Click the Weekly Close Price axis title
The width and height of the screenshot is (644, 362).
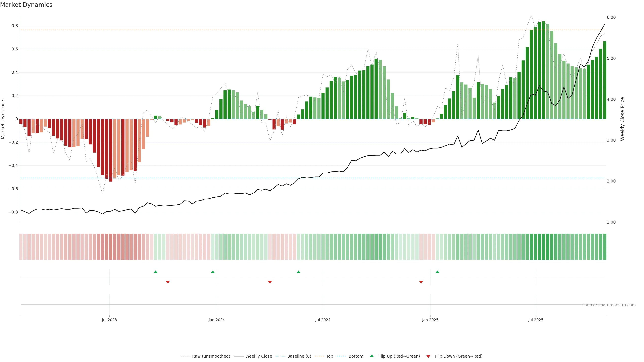tap(622, 119)
